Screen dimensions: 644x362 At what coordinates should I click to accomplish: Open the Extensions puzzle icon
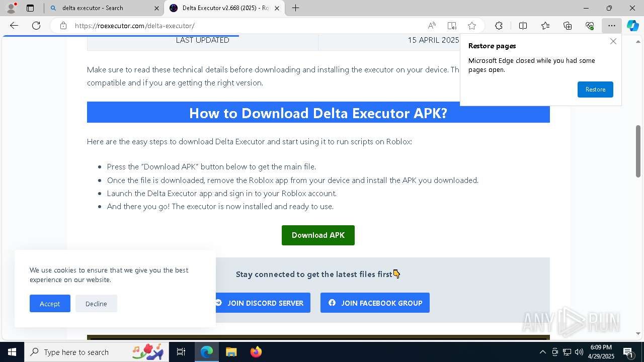499,26
